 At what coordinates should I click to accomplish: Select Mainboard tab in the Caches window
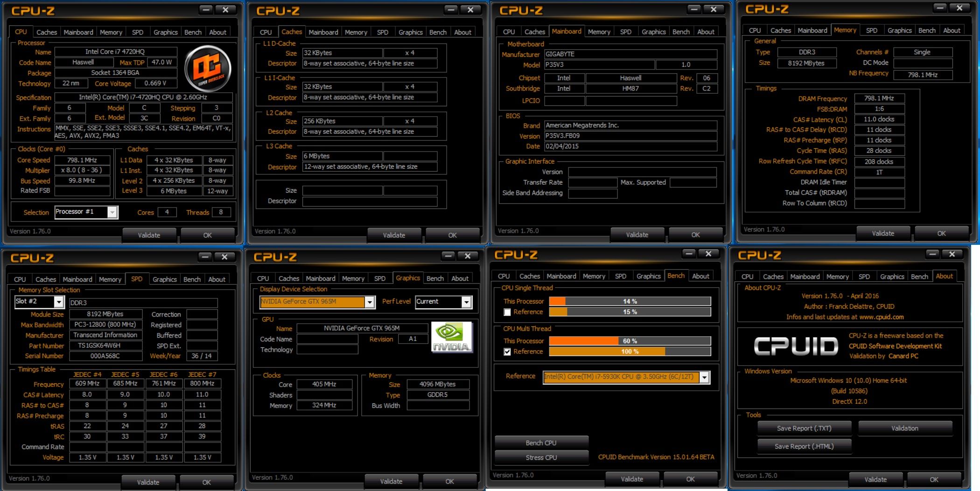click(323, 32)
